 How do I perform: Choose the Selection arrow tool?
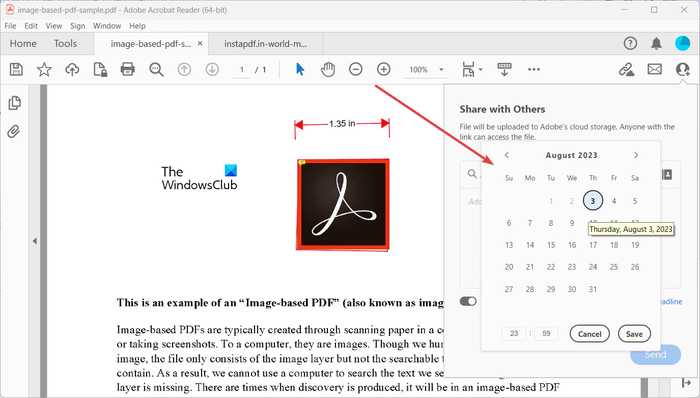point(300,69)
